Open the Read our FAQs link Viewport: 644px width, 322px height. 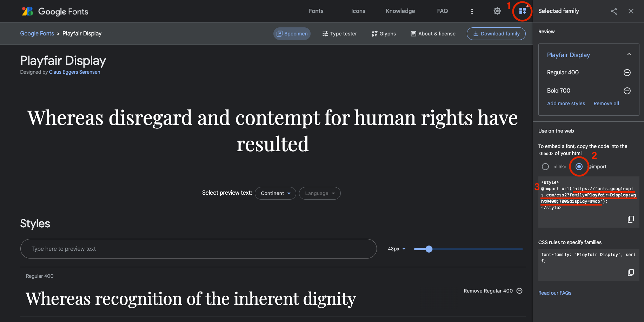tap(555, 293)
